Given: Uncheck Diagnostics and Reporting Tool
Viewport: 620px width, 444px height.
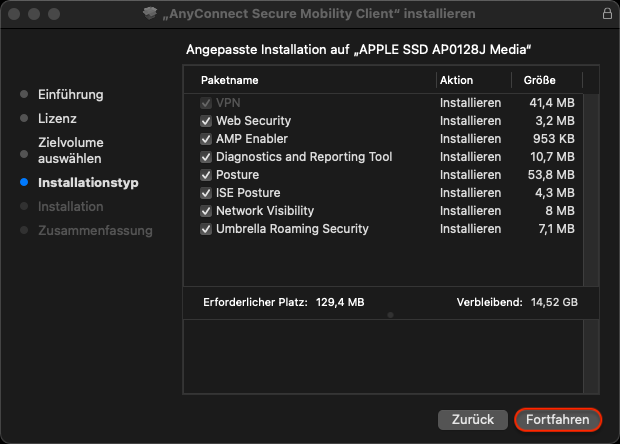Looking at the screenshot, I should [x=206, y=157].
